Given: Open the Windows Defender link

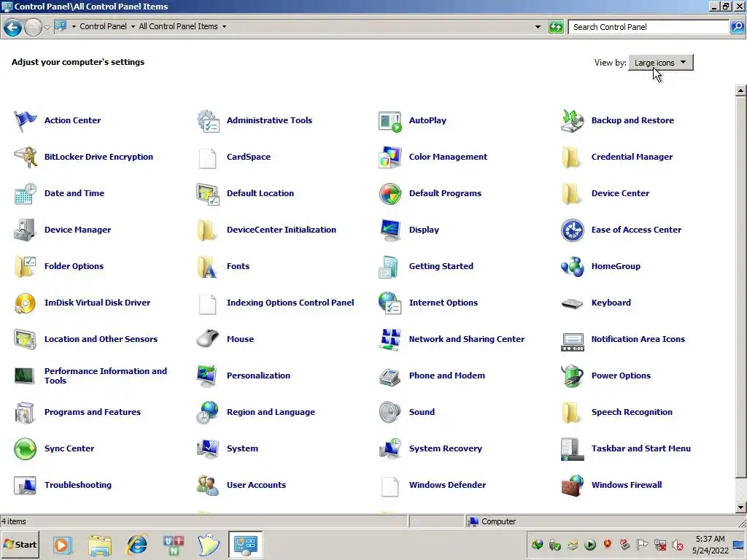Looking at the screenshot, I should point(447,485).
